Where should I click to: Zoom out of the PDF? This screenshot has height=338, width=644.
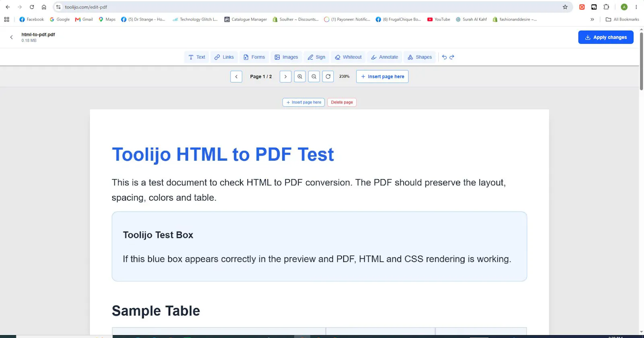click(314, 77)
